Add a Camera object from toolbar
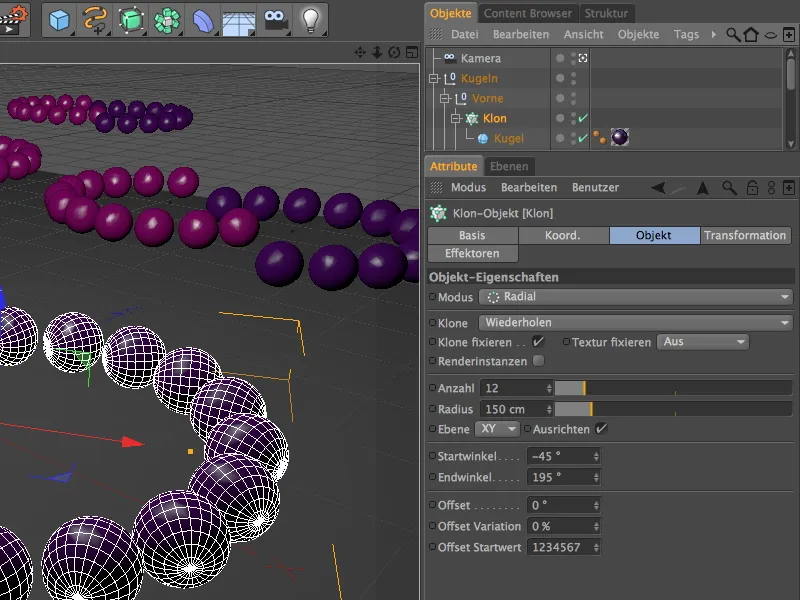 pyautogui.click(x=275, y=20)
